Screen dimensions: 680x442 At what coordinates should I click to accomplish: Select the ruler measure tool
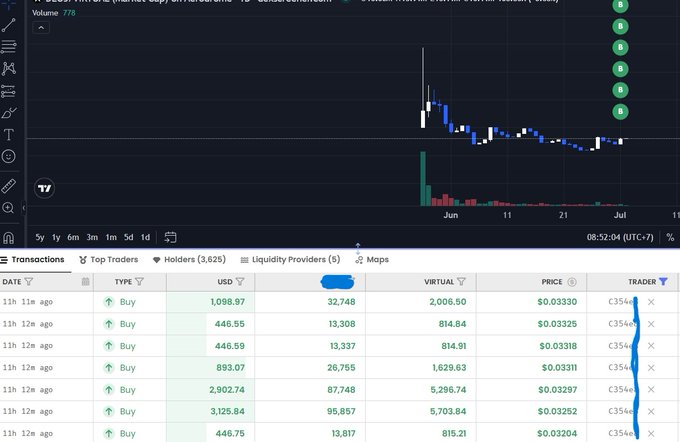point(9,186)
